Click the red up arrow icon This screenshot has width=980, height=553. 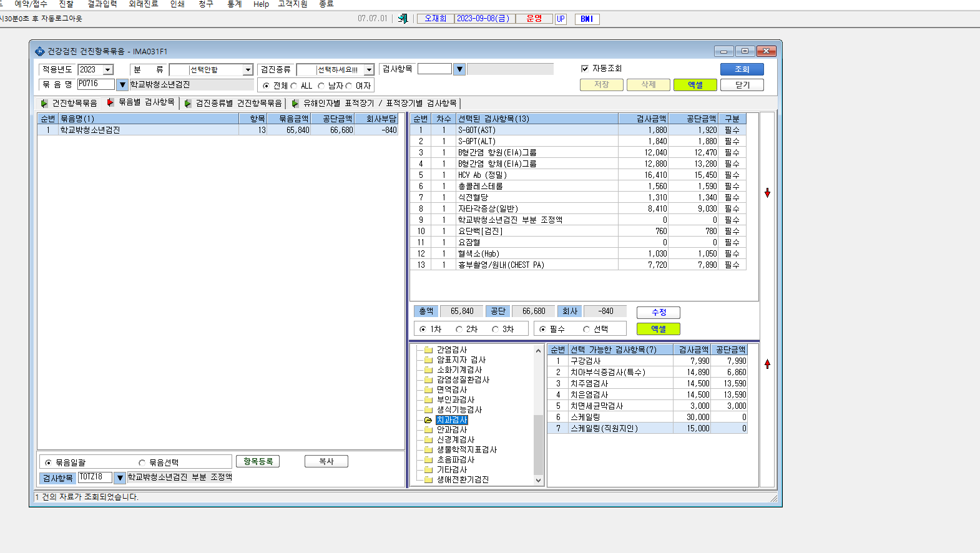coord(767,363)
